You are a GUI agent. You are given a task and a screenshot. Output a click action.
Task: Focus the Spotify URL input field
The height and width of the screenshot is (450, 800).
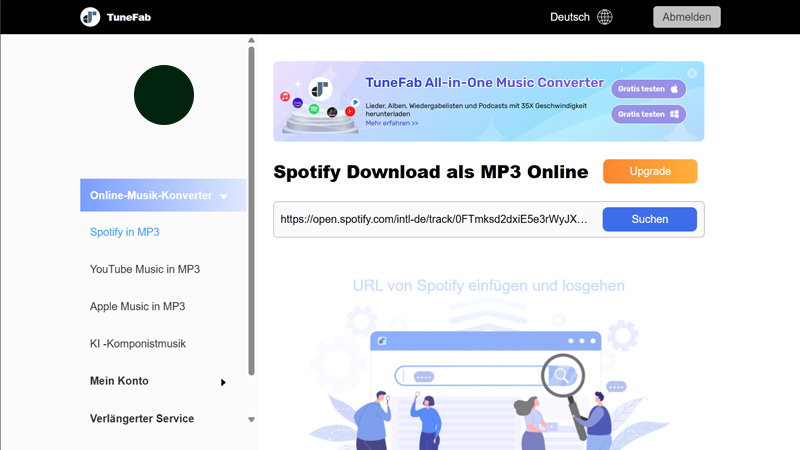tap(436, 219)
